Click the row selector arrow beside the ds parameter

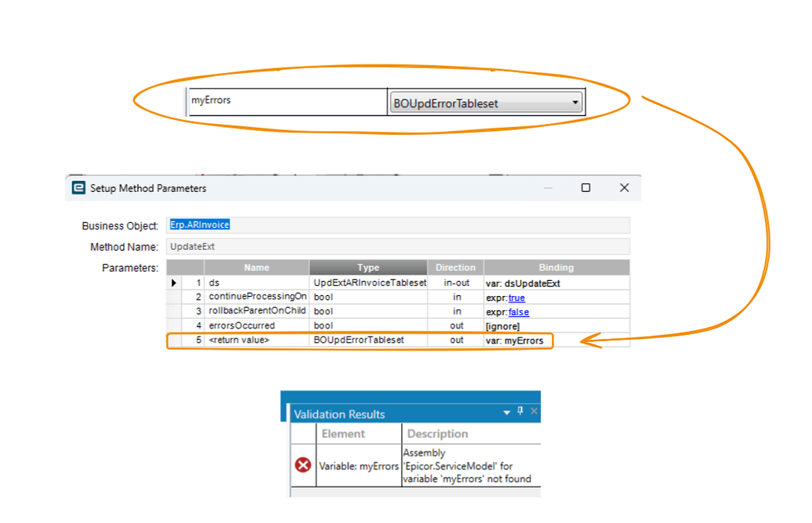174,282
